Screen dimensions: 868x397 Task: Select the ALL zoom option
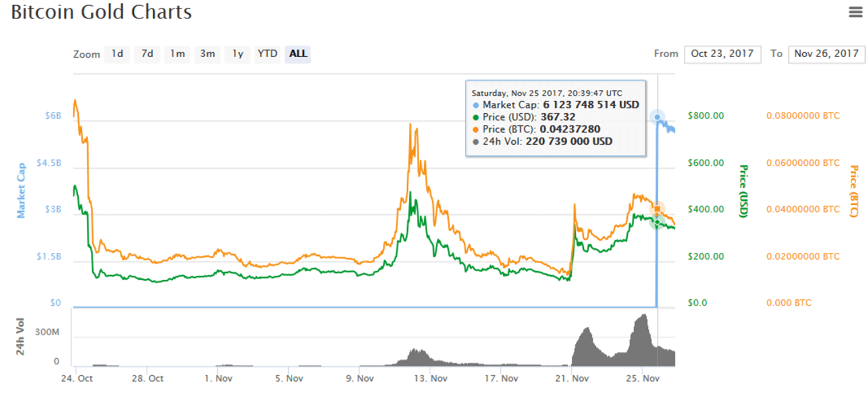[298, 54]
